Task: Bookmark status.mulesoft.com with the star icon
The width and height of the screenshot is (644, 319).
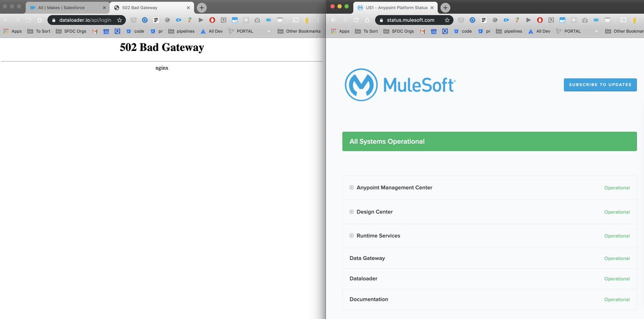Action: point(447,20)
